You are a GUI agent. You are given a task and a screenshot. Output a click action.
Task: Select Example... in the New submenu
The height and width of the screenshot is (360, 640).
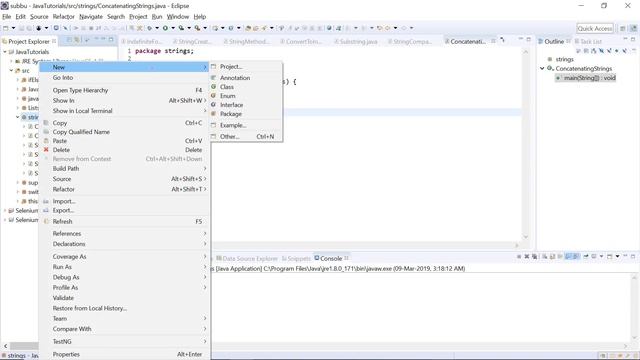[246, 125]
